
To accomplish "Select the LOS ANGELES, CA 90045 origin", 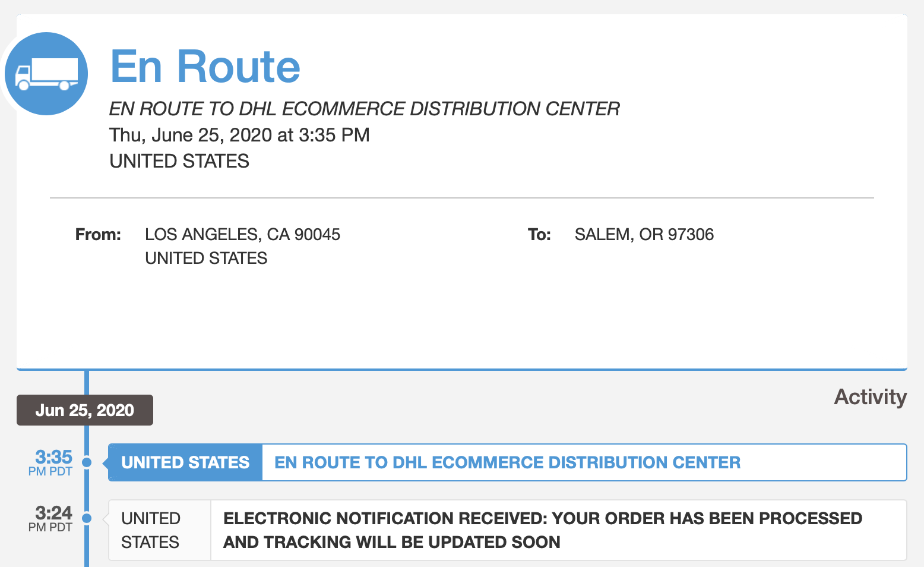I will [242, 235].
